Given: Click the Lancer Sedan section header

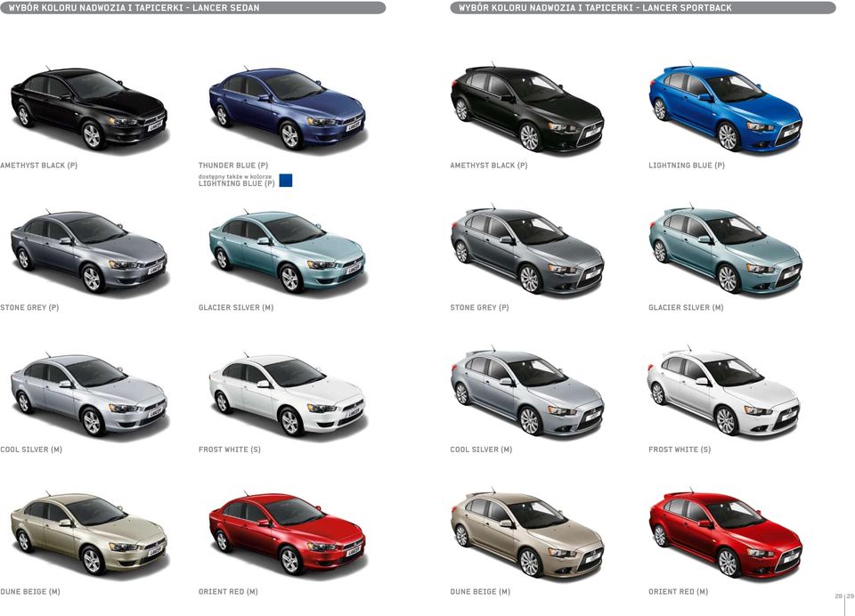Looking at the screenshot, I should point(192,8).
